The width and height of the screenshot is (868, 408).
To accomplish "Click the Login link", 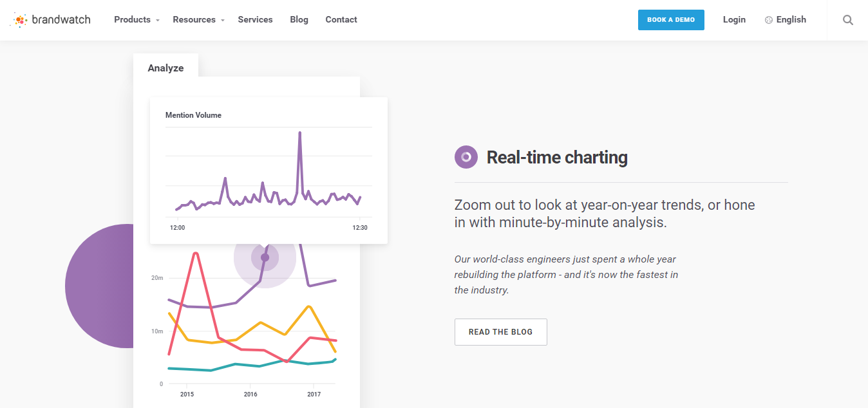I will pyautogui.click(x=734, y=20).
